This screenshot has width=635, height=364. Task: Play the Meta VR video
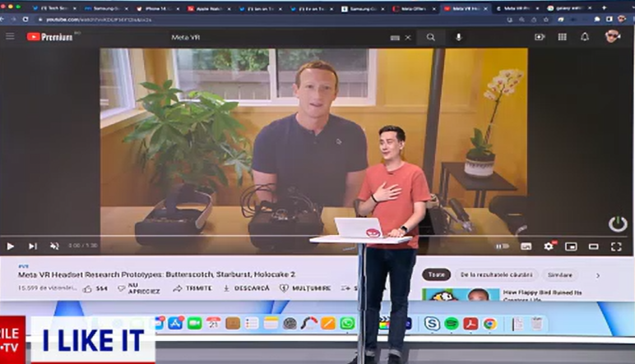tap(11, 246)
